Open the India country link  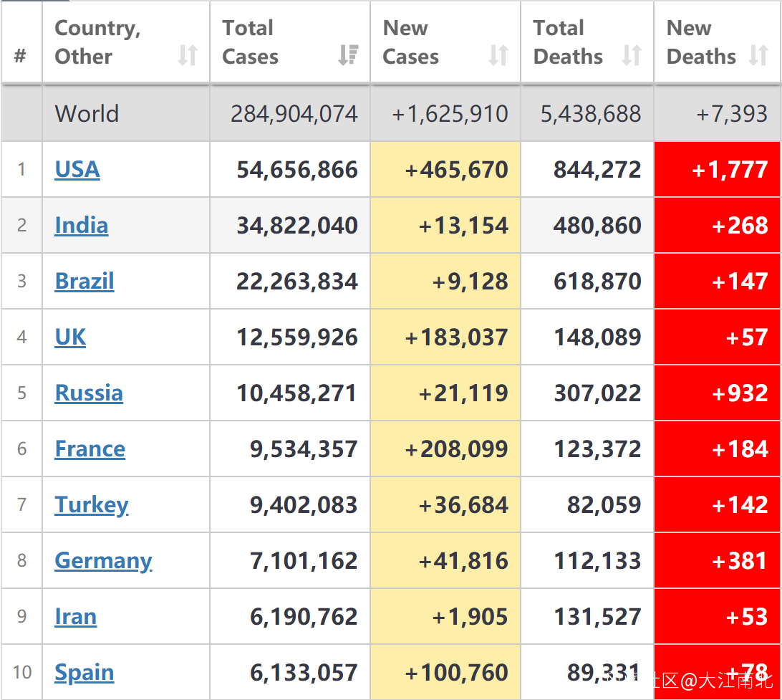click(82, 226)
